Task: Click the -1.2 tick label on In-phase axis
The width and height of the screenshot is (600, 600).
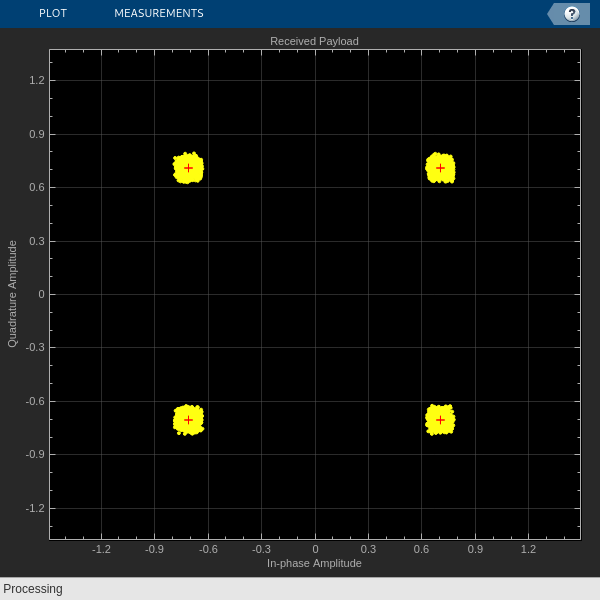Action: tap(101, 549)
